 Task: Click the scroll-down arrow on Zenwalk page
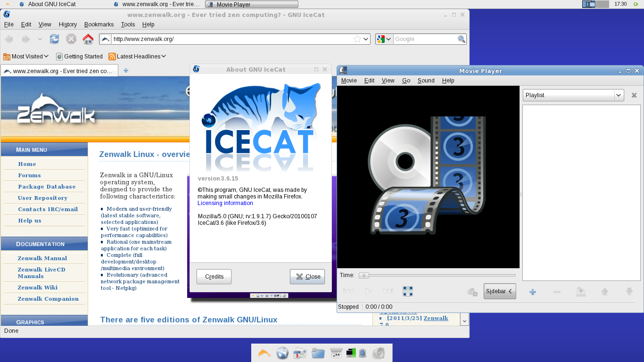point(464,321)
